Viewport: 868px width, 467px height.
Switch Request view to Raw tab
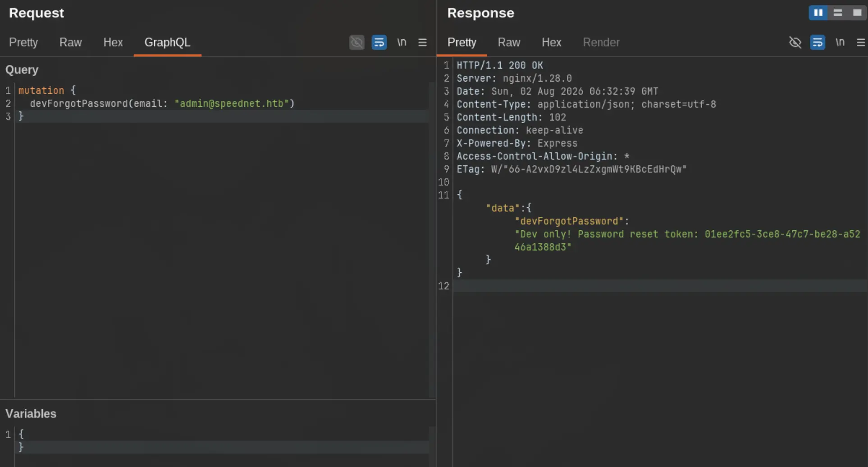point(70,42)
